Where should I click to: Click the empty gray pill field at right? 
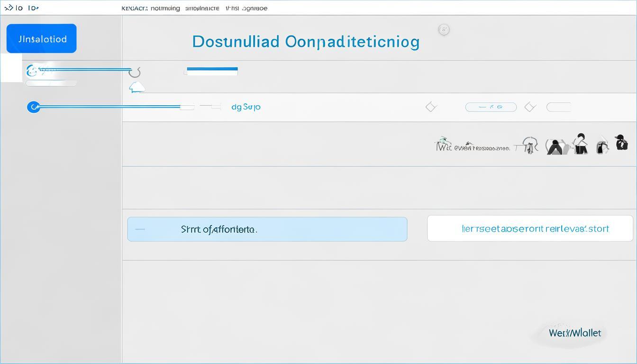tap(558, 107)
